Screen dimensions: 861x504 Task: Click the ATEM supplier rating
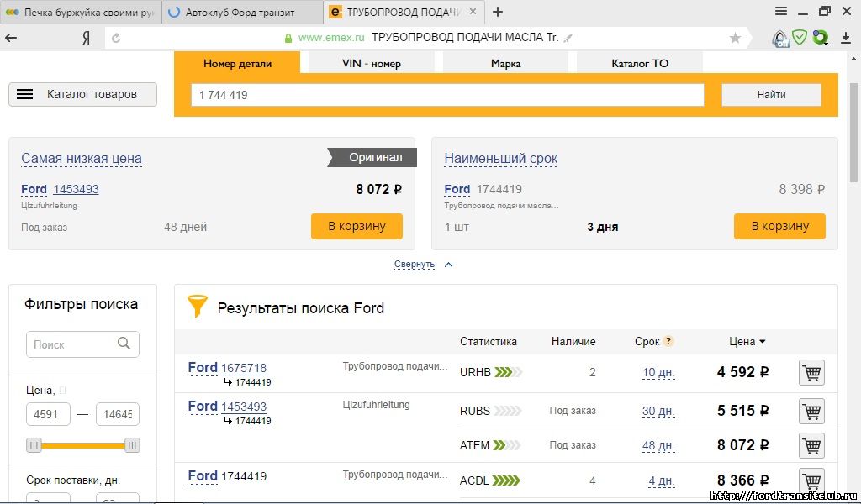(506, 445)
